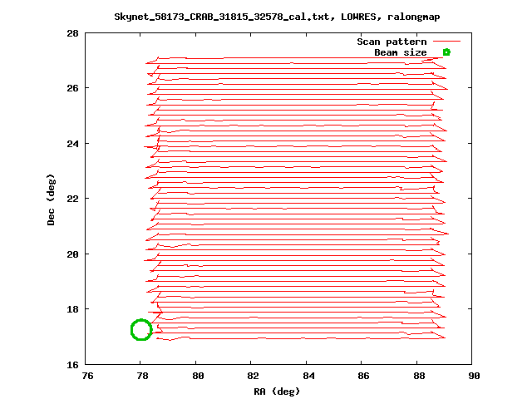The image size is (532, 399).
Task: Select the 'Scan pattern' legend label
Action: click(392, 42)
